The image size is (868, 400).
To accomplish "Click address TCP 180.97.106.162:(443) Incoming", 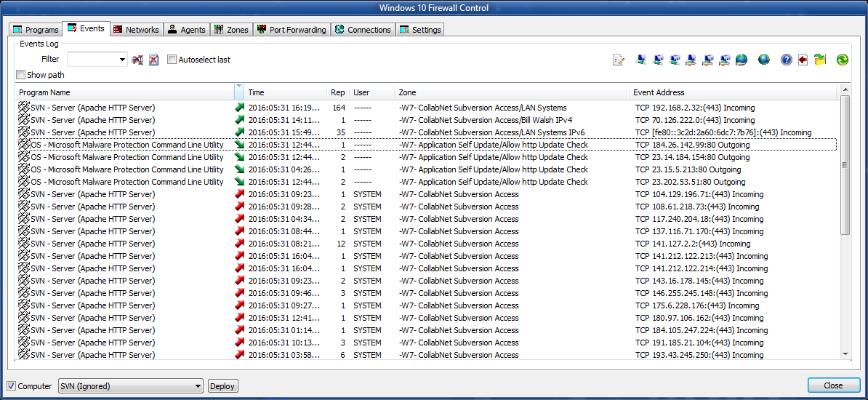I will 699,318.
